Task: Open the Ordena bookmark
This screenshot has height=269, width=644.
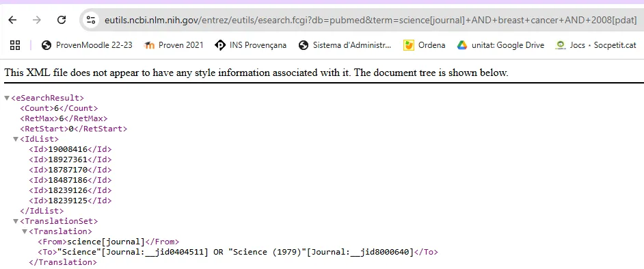Action: coord(425,45)
